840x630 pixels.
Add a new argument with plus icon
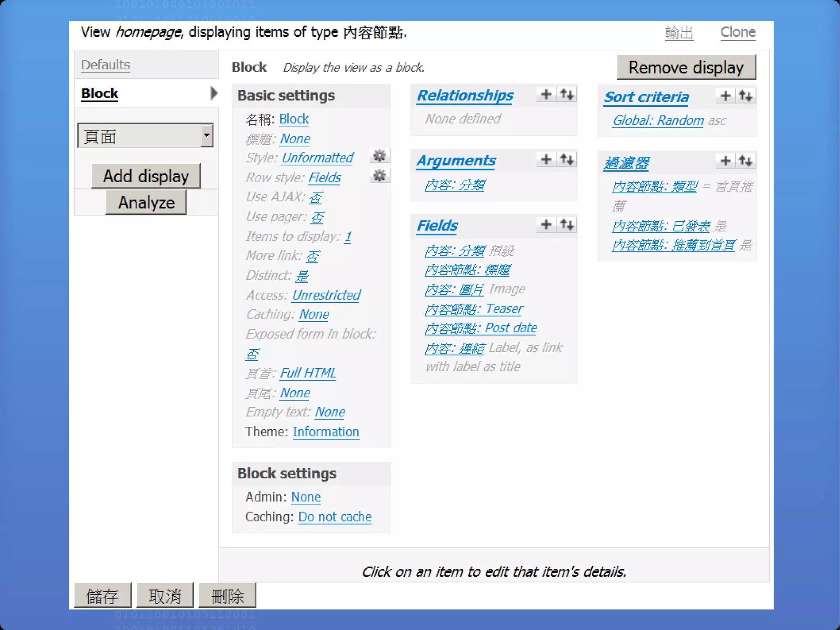point(546,159)
